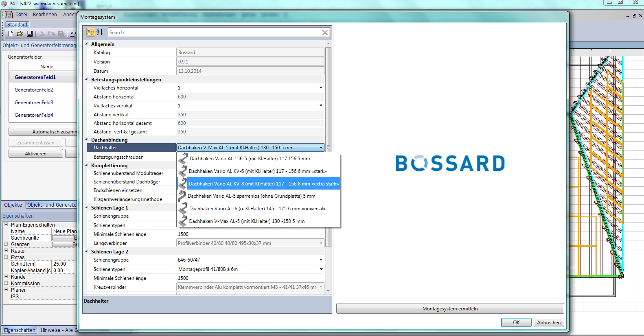Switch property grid to categorized view

[91, 32]
